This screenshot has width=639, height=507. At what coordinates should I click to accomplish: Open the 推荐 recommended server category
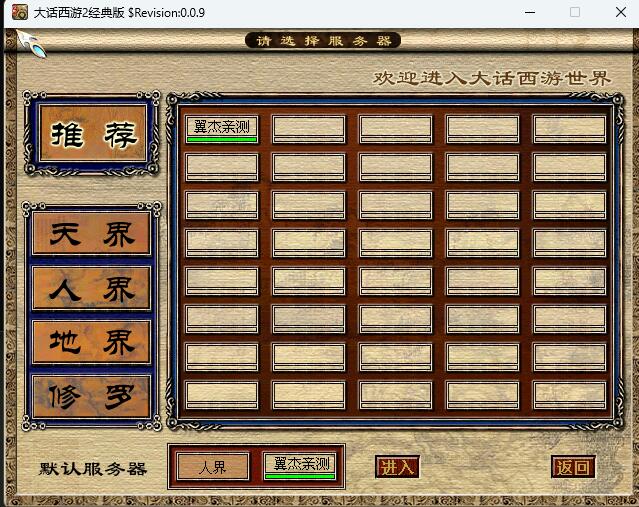pos(93,133)
